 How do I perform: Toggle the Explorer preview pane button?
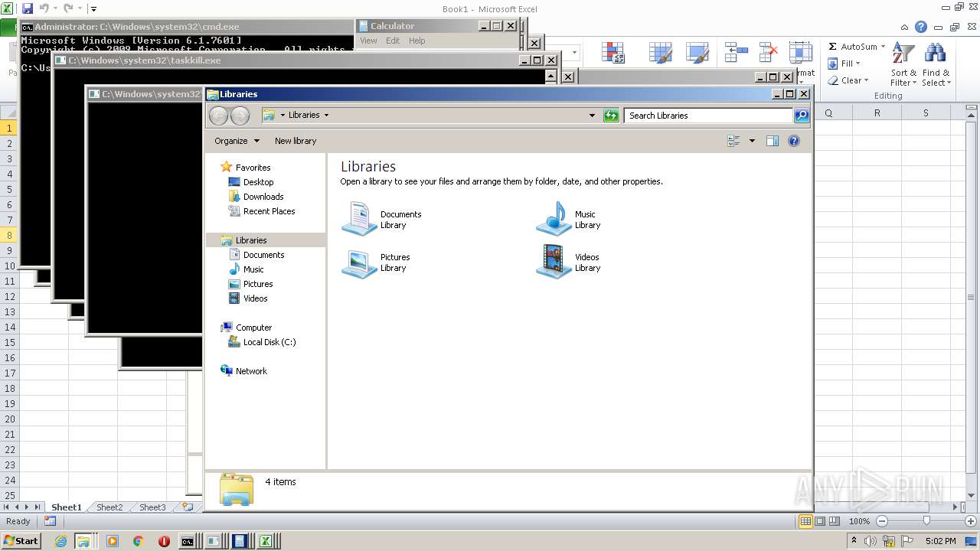[772, 141]
